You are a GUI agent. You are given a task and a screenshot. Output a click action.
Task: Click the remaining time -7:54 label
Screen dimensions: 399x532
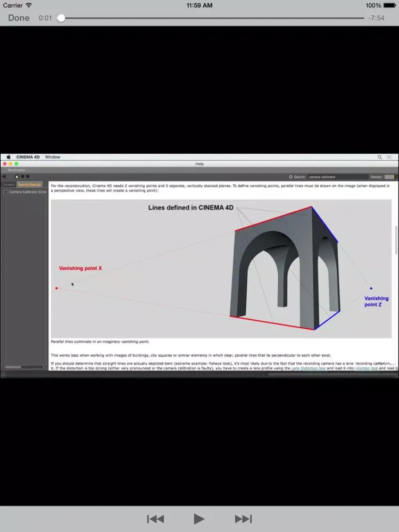376,18
